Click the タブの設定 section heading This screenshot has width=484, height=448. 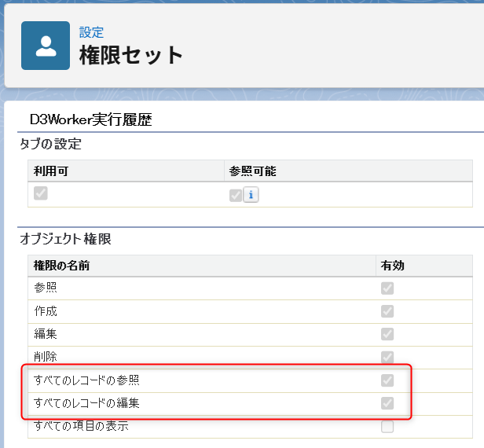[50, 144]
